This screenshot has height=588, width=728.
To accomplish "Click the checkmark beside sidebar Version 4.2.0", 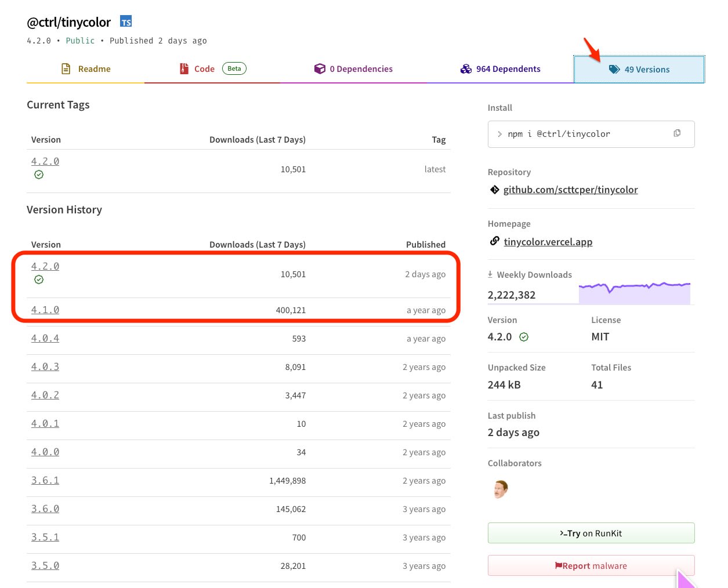I will click(524, 337).
